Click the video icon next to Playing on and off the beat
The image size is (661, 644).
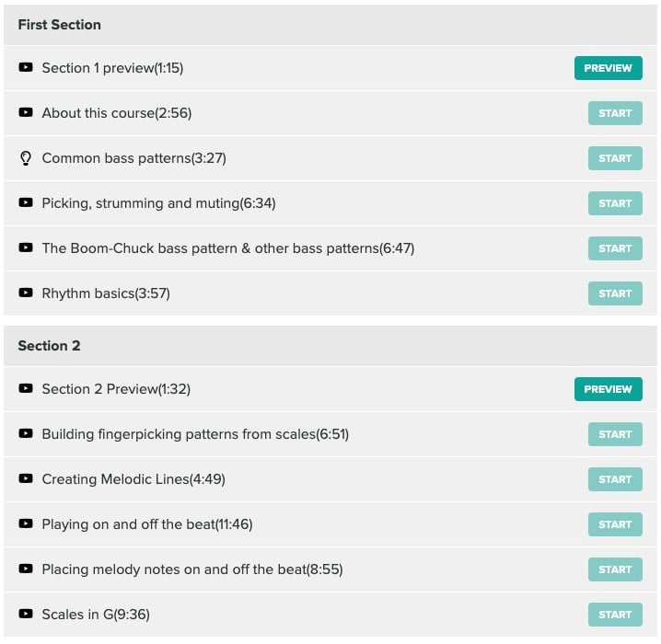point(26,523)
